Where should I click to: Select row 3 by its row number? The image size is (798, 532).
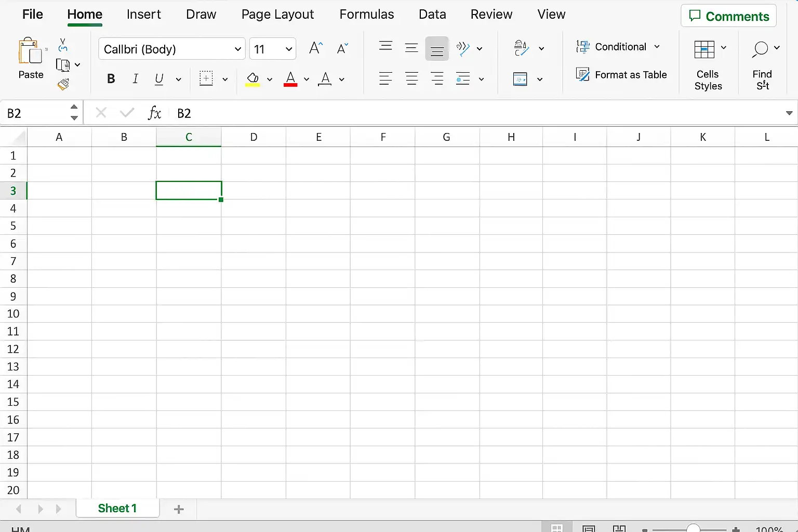[14, 191]
